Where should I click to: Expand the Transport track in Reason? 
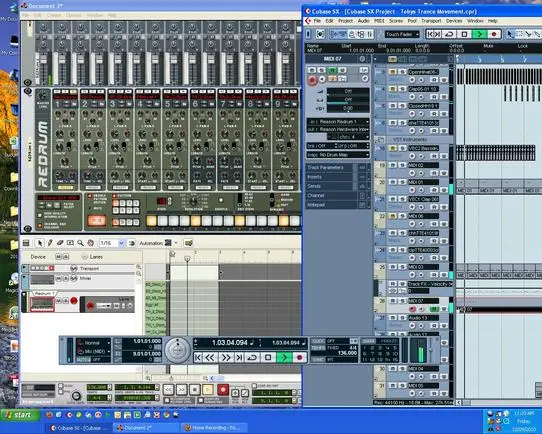click(x=25, y=268)
